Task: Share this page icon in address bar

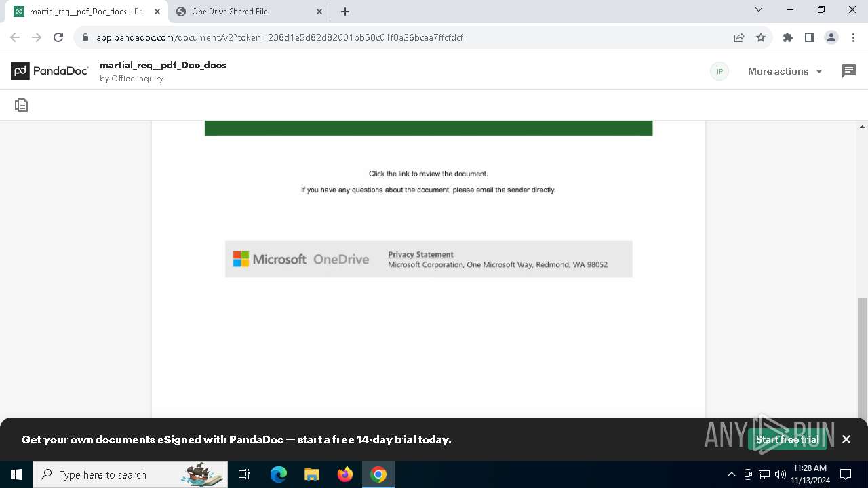Action: click(x=739, y=37)
